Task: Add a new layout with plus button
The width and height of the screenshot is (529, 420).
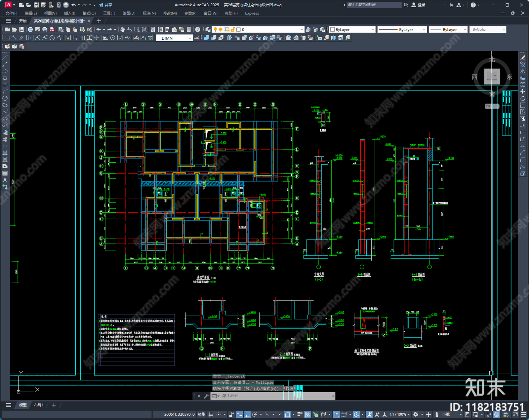Action: pos(54,405)
